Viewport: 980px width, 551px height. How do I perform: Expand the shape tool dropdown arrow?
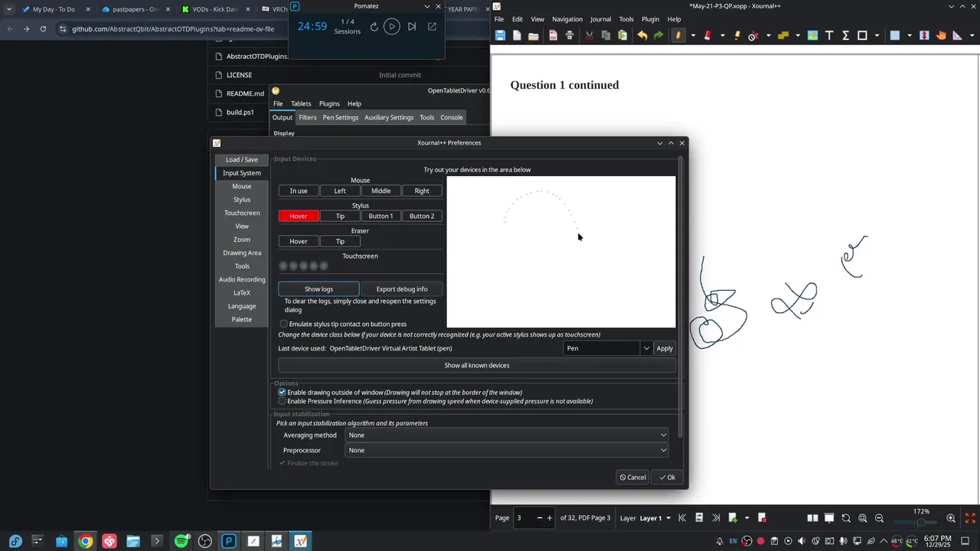(x=877, y=35)
